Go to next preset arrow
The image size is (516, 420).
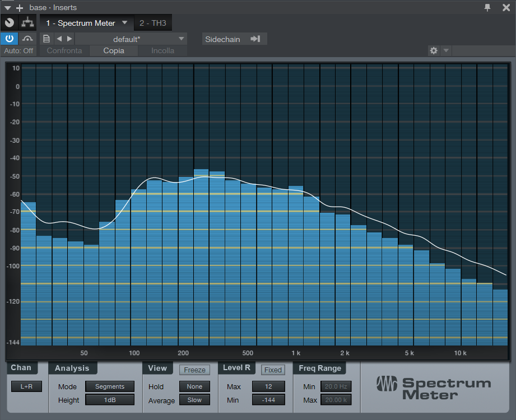[x=69, y=39]
